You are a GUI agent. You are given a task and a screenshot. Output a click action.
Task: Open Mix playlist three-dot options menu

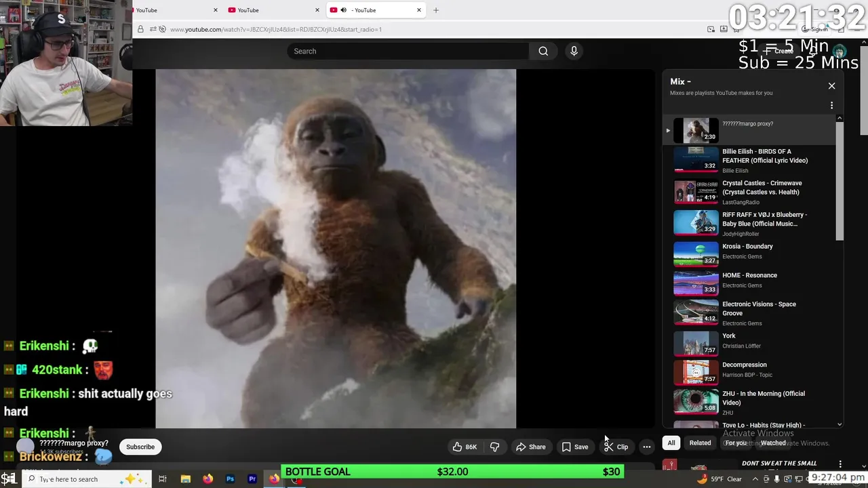(x=831, y=106)
